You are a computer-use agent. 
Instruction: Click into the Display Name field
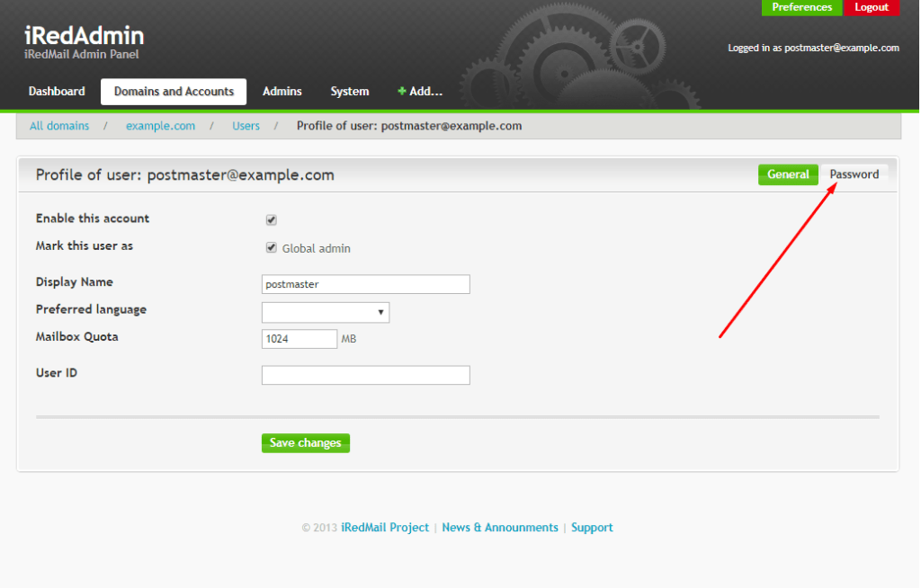click(365, 284)
